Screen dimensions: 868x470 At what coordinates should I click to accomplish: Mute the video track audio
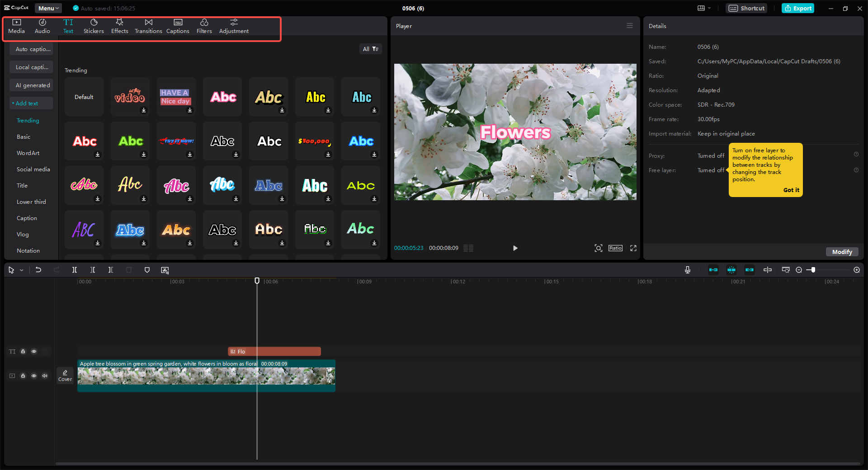pyautogui.click(x=44, y=376)
